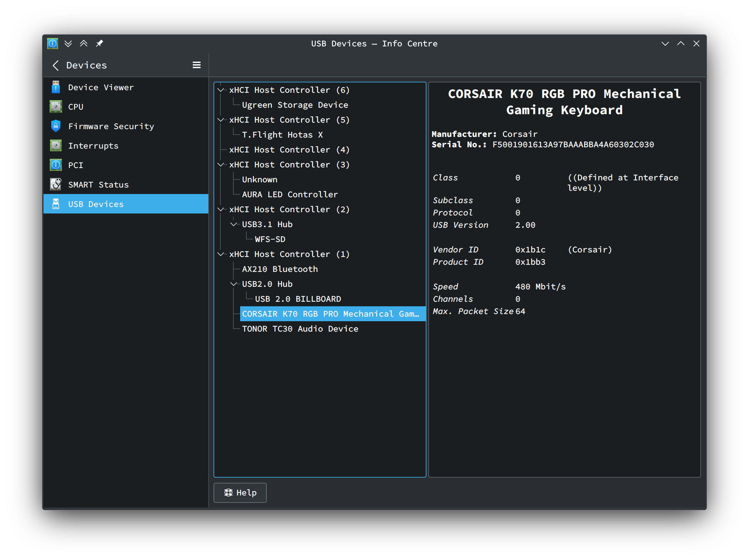Select the WFS-SD device
This screenshot has width=749, height=560.
pyautogui.click(x=270, y=239)
